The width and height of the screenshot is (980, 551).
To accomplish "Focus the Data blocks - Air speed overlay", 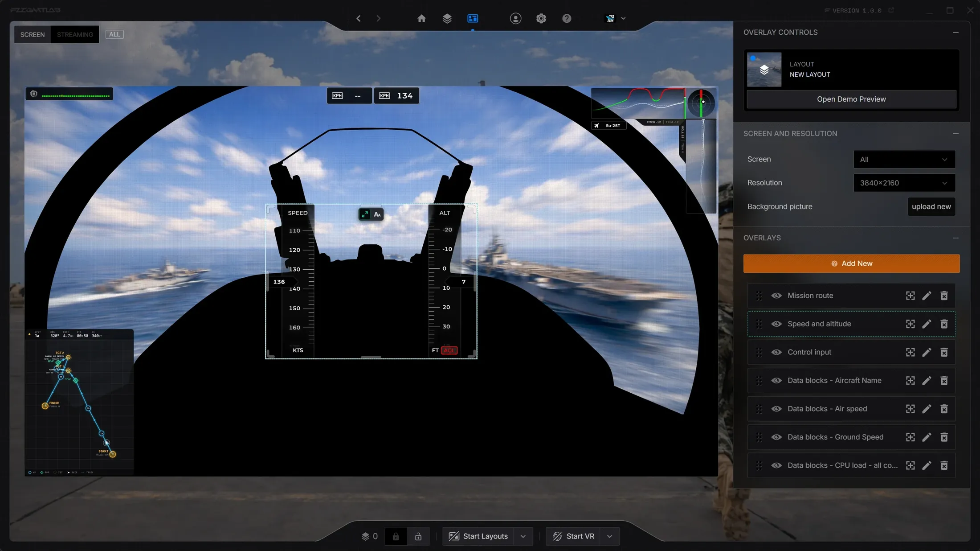I will (x=910, y=409).
